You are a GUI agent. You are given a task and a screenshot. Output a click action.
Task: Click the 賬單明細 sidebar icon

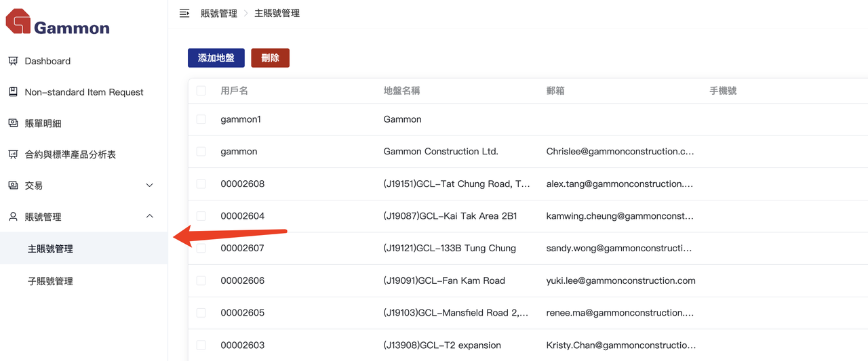[13, 123]
